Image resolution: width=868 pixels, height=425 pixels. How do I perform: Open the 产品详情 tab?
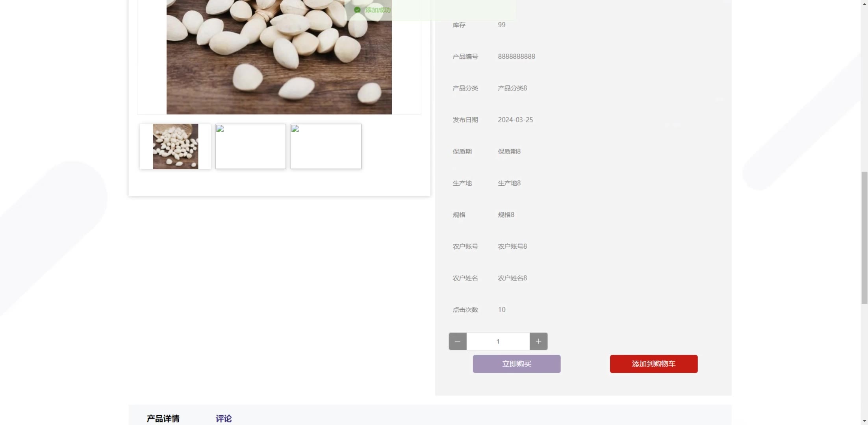[163, 418]
